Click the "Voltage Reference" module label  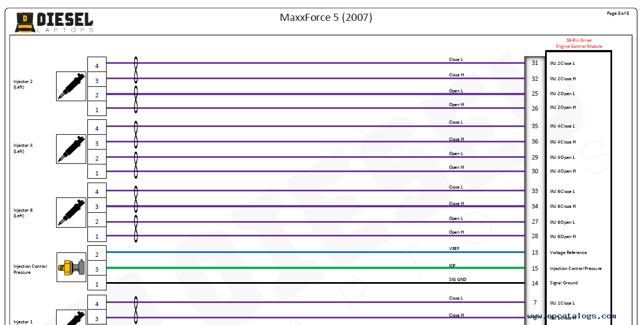568,253
